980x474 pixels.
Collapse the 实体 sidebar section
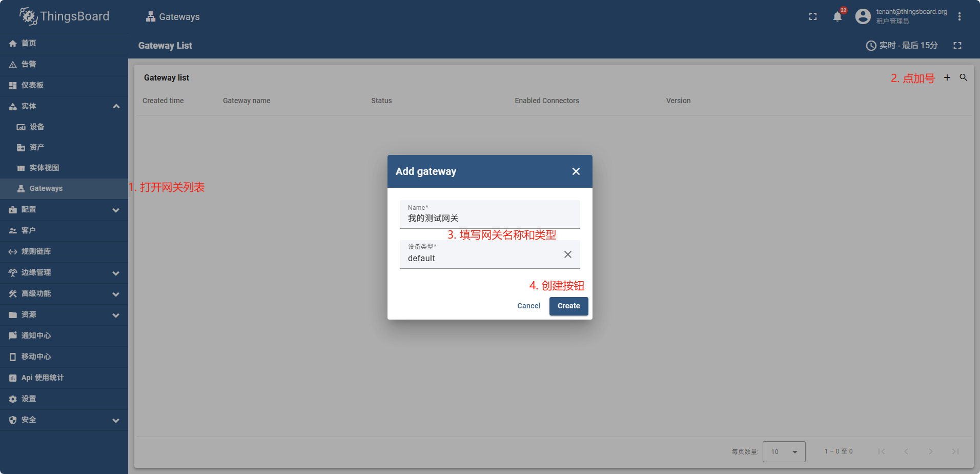tap(116, 106)
